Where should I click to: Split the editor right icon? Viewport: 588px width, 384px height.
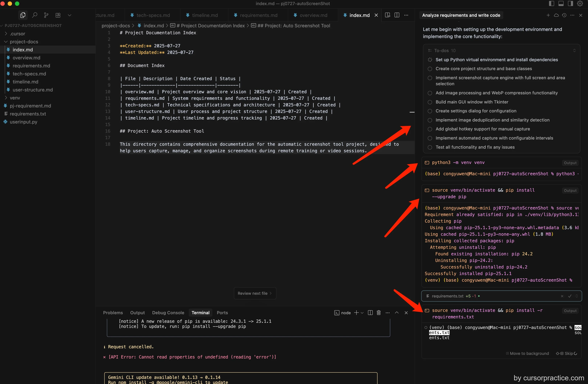tap(397, 15)
